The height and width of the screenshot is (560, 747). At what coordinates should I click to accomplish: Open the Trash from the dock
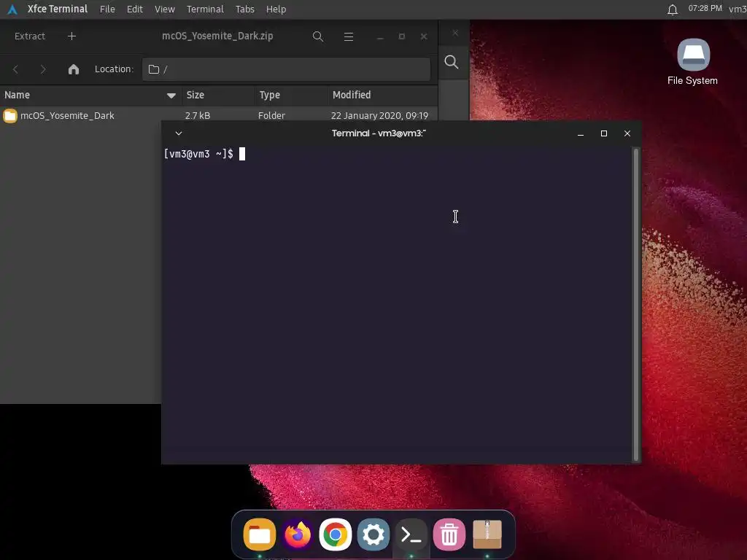(x=449, y=534)
